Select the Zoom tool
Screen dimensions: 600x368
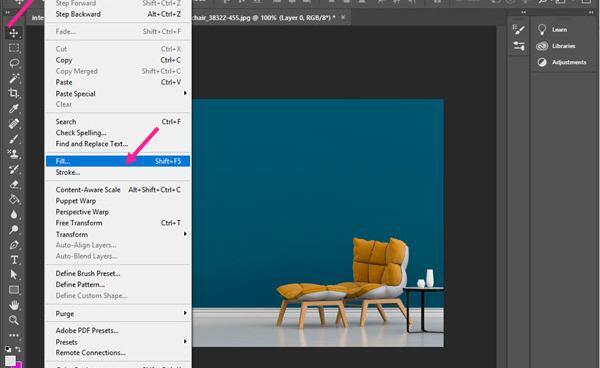[x=14, y=320]
